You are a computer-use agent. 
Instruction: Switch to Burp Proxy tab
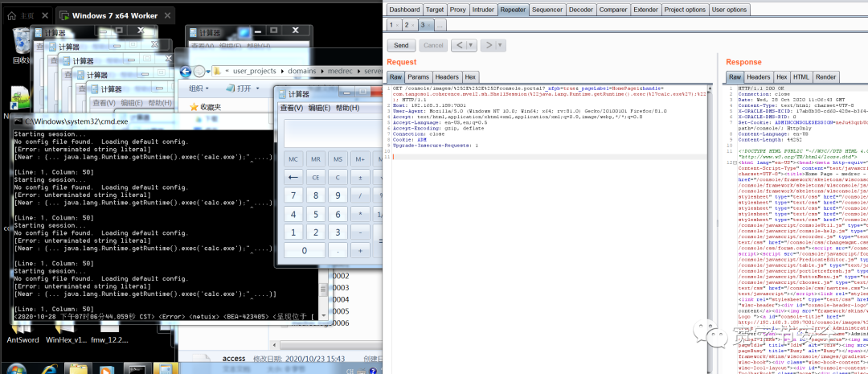coord(458,10)
